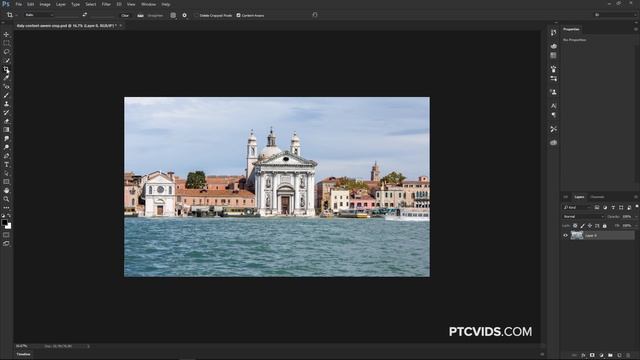Screen dimensions: 640x360
Task: Open the Paragraph panel icon
Action: 553,115
